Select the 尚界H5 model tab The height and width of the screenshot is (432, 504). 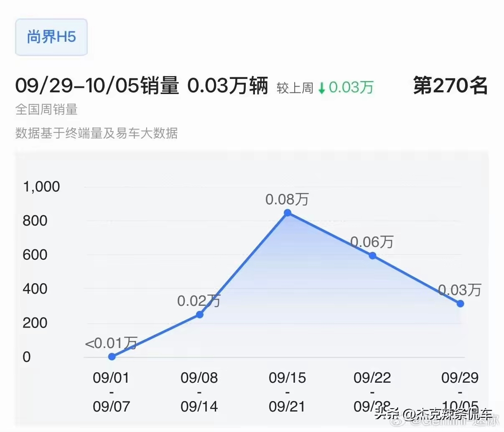[51, 37]
